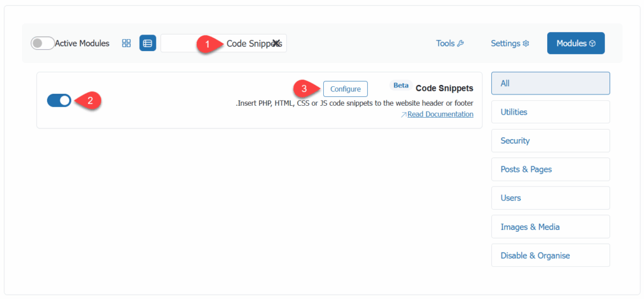This screenshot has height=299, width=644.
Task: Clear the search field with the X icon
Action: tap(277, 43)
